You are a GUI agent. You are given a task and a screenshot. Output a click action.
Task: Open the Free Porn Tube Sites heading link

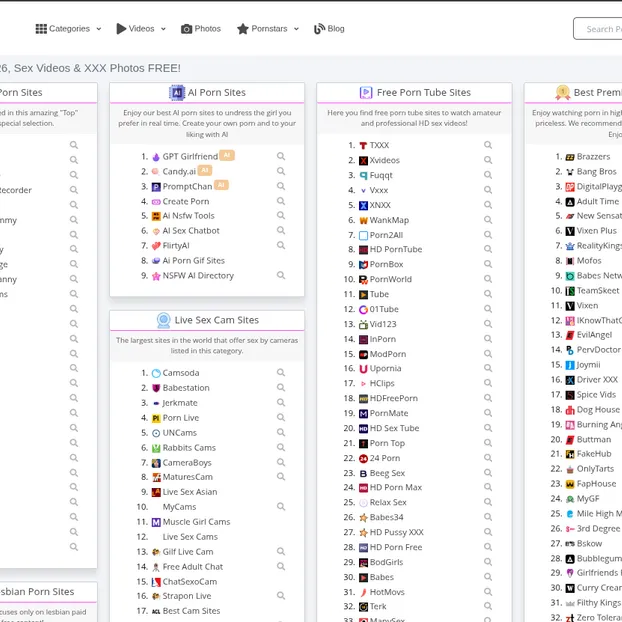click(x=424, y=92)
